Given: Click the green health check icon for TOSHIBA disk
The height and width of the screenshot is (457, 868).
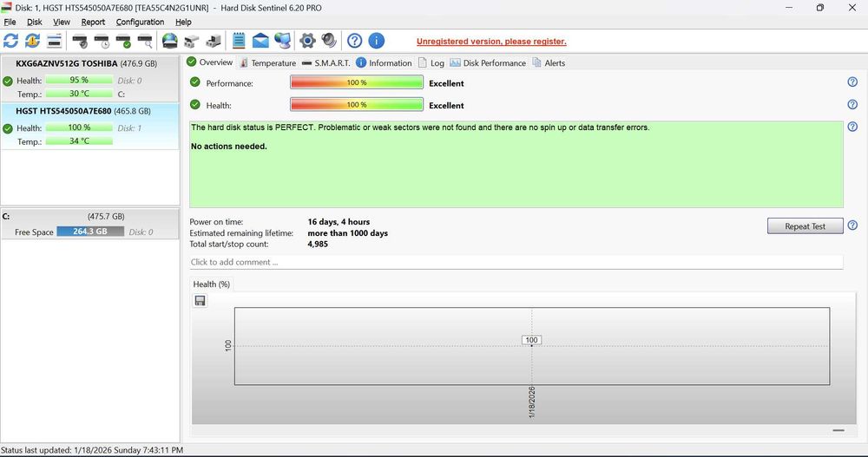Looking at the screenshot, I should click(x=8, y=81).
